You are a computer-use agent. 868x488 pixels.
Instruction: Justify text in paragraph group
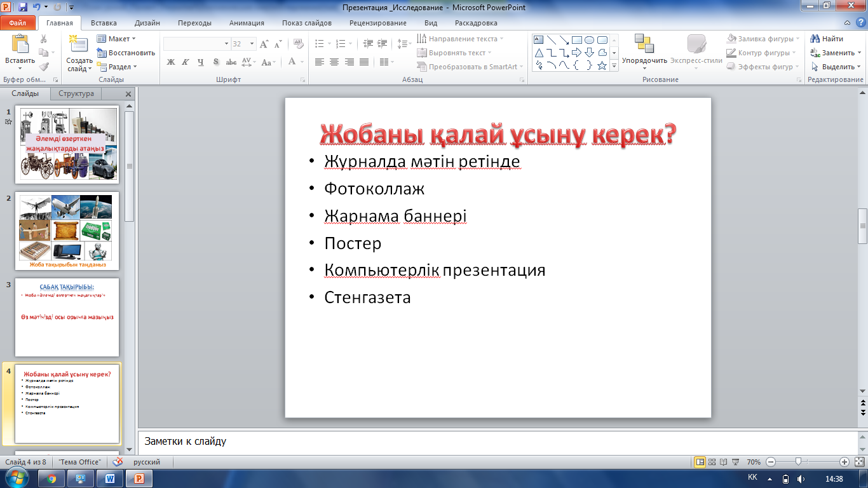coord(364,62)
